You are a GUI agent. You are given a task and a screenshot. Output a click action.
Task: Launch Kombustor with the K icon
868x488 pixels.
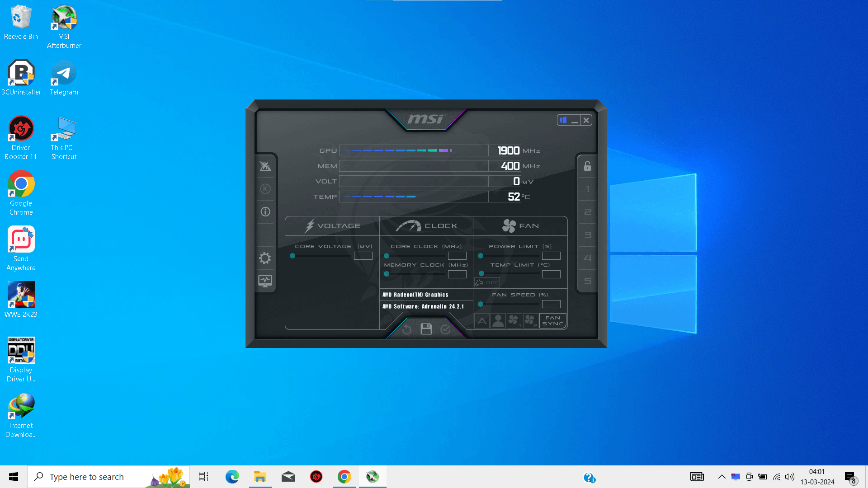[x=265, y=189]
